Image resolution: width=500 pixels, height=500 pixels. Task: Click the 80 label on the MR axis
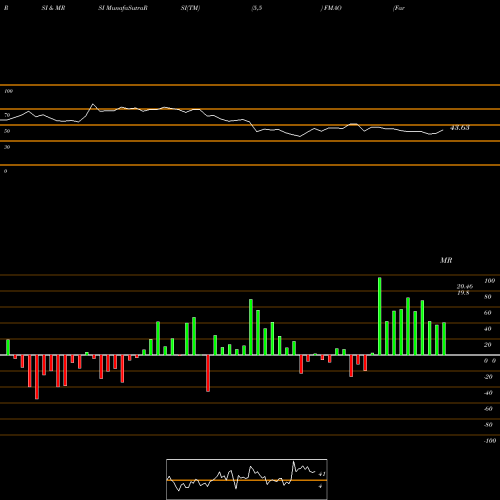(488, 297)
